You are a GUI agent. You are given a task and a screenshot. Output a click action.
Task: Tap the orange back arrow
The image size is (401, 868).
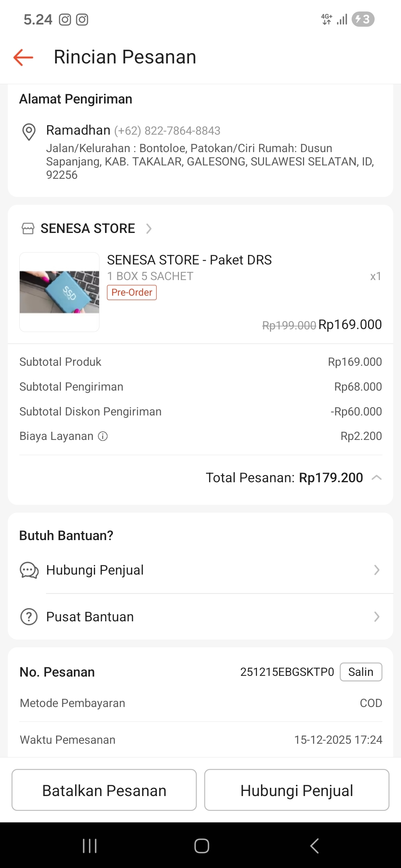point(23,57)
